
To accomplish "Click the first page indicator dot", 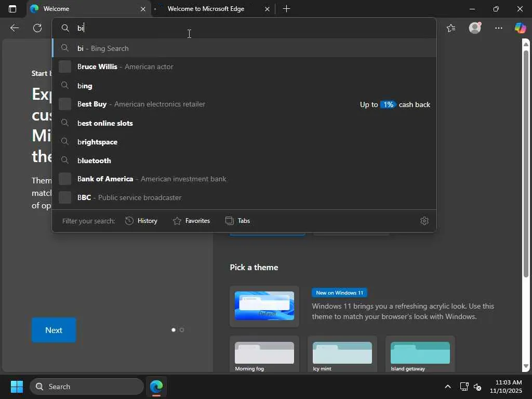I will click(174, 330).
